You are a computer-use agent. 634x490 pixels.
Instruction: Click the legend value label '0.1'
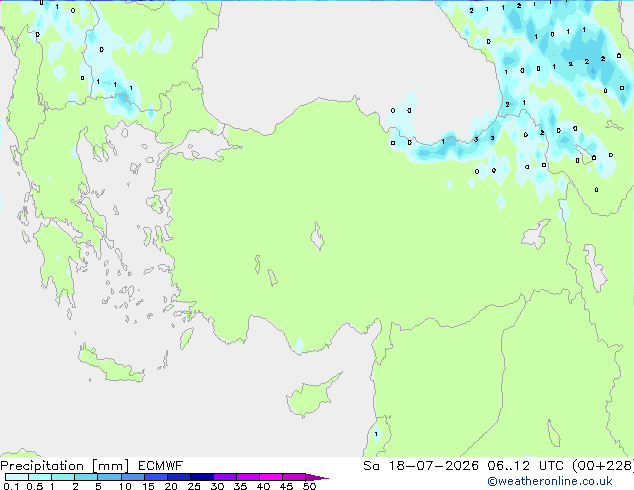click(11, 486)
